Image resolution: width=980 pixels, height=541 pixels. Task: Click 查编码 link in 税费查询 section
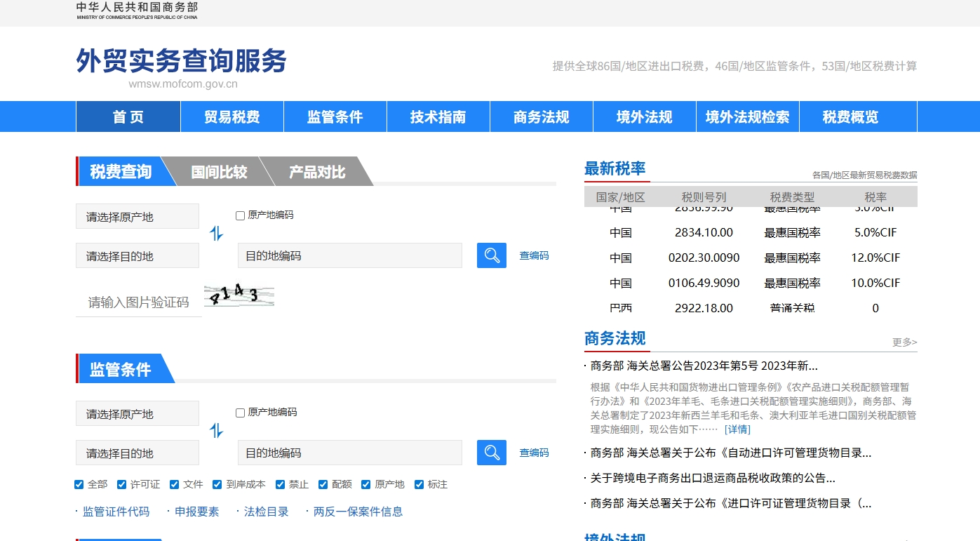pos(534,255)
